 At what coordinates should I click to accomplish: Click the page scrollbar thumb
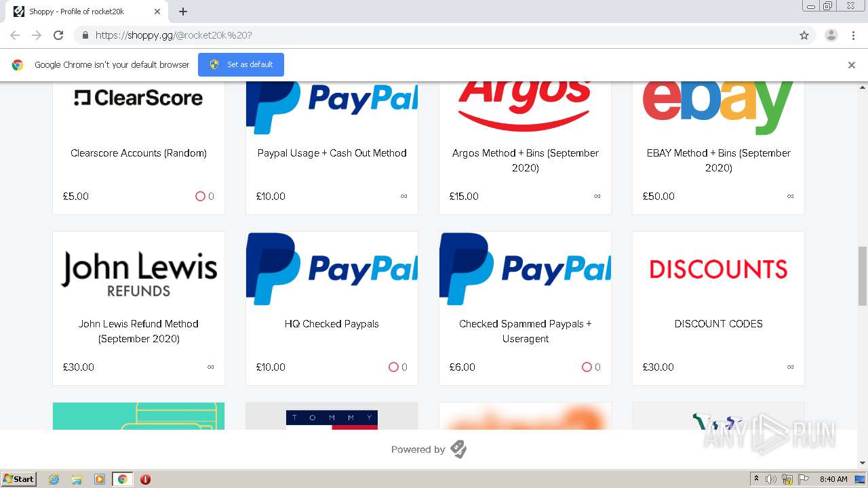pyautogui.click(x=863, y=276)
